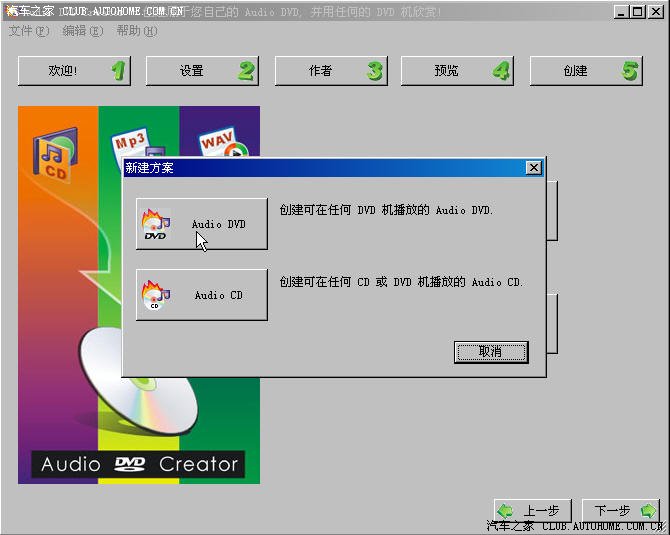Image resolution: width=670 pixels, height=535 pixels.
Task: Go to the 欢迎! step 1 tab
Action: pyautogui.click(x=74, y=71)
